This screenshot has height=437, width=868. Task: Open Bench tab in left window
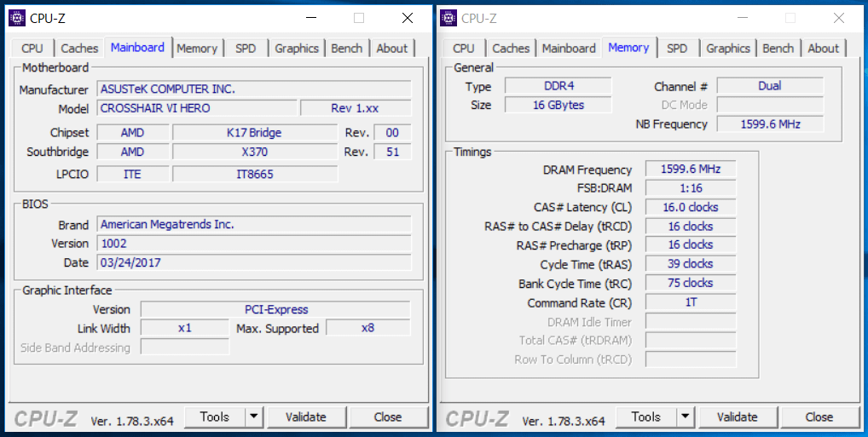(x=346, y=49)
